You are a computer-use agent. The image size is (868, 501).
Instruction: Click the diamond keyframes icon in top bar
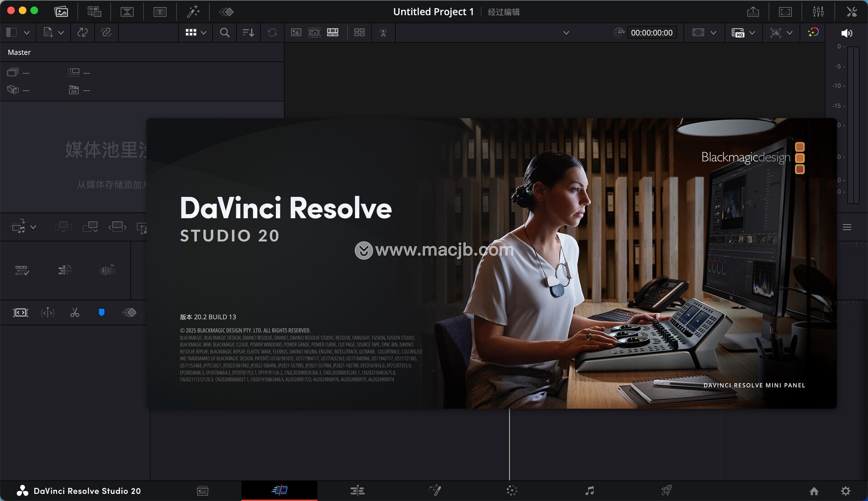pyautogui.click(x=226, y=12)
